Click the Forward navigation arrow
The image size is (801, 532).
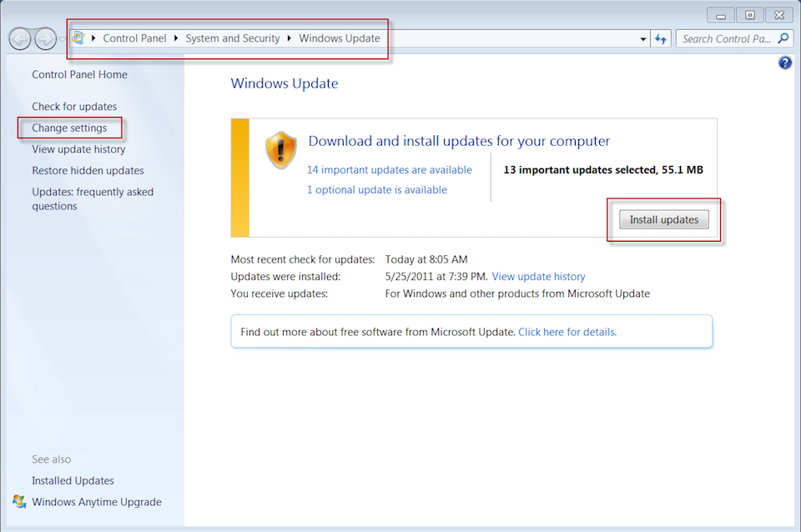coord(45,38)
